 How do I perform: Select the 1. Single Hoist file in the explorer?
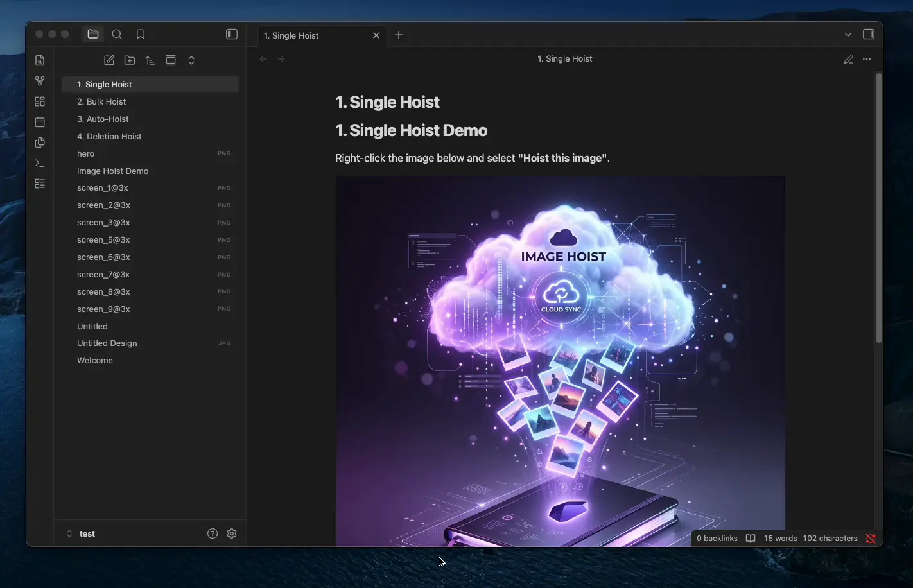coord(150,84)
